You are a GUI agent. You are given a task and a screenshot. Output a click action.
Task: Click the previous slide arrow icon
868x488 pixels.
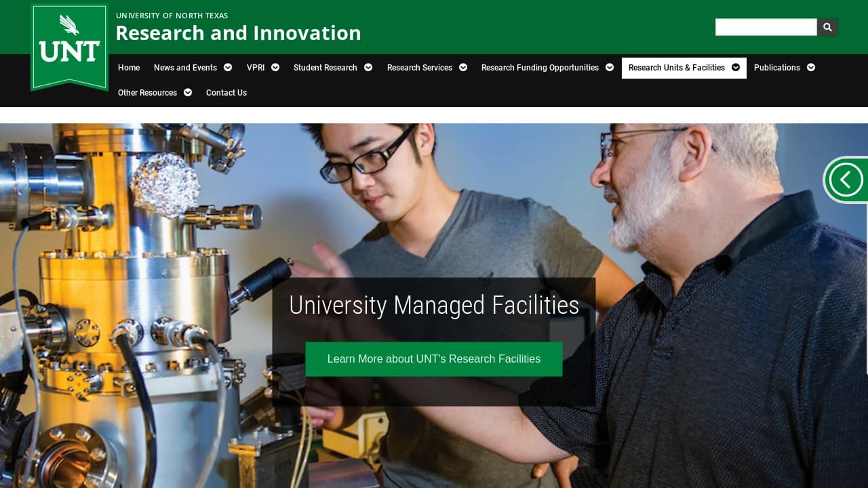point(846,180)
